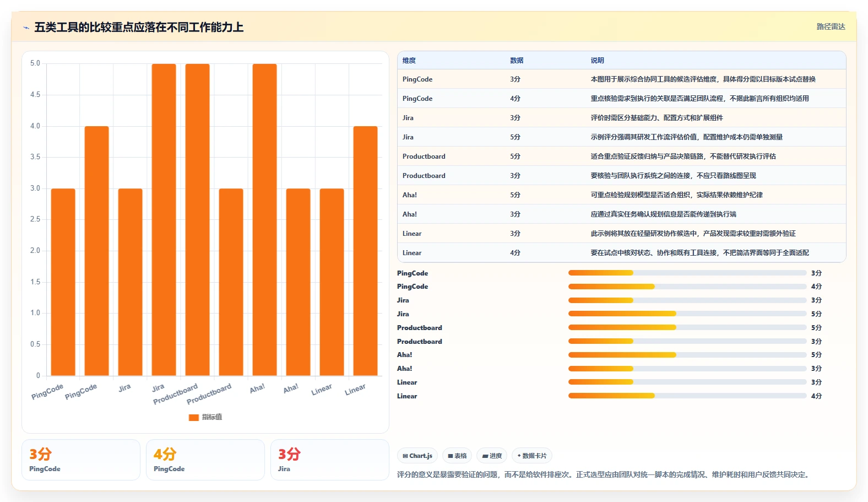Click the Linear progress bar showing 4分
Screen dimensions: 868x502
(687, 396)
